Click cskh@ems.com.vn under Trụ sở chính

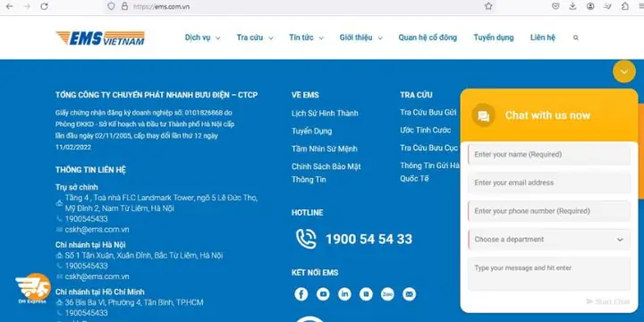(97, 230)
